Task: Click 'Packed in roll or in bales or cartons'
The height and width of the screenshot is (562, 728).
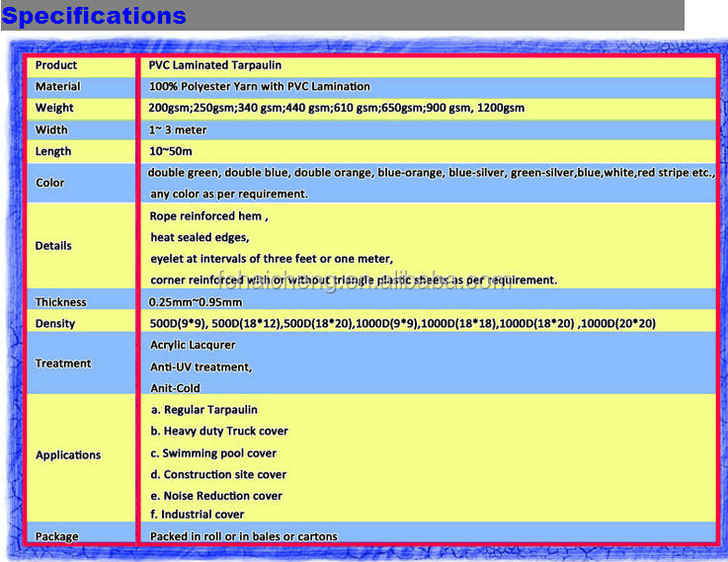Action: point(244,536)
